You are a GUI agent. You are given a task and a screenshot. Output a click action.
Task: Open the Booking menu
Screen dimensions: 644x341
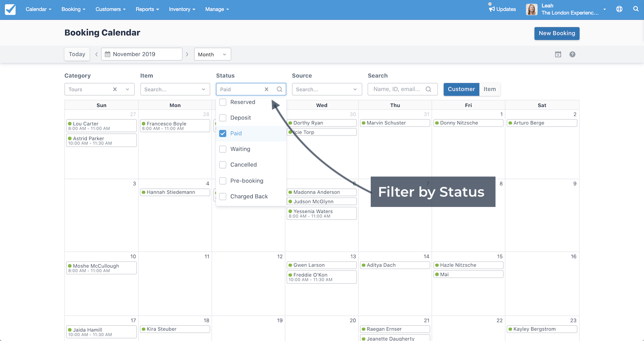coord(73,9)
